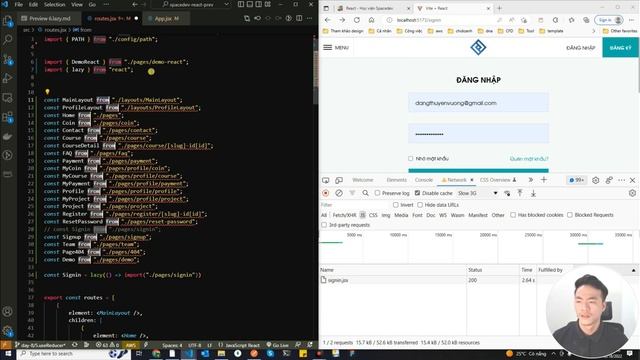Open the VS Code command center dropdown arrow

pyautogui.click(x=227, y=4)
